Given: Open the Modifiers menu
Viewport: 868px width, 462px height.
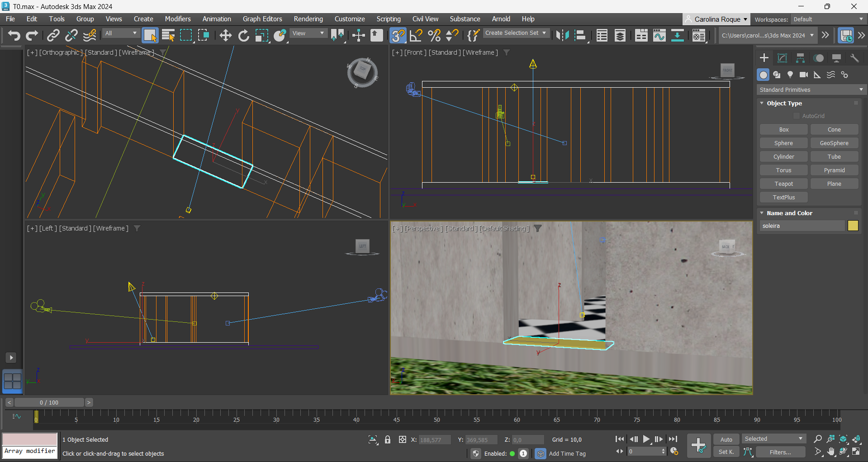Looking at the screenshot, I should tap(177, 19).
